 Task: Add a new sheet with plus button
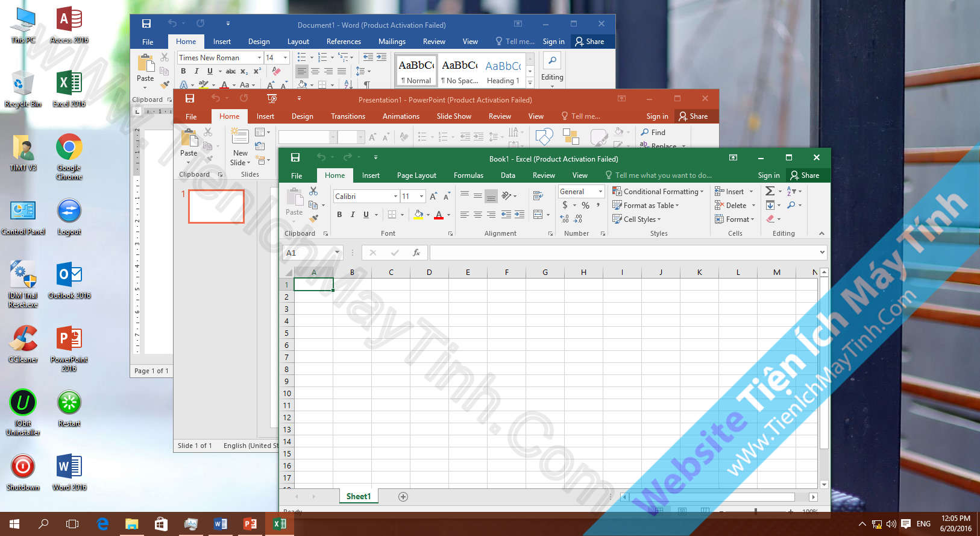coord(403,497)
